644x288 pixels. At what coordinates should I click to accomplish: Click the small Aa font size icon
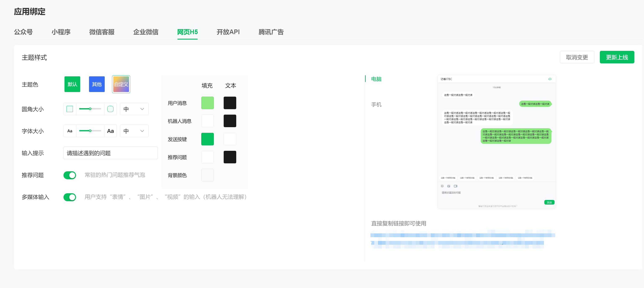click(x=70, y=131)
